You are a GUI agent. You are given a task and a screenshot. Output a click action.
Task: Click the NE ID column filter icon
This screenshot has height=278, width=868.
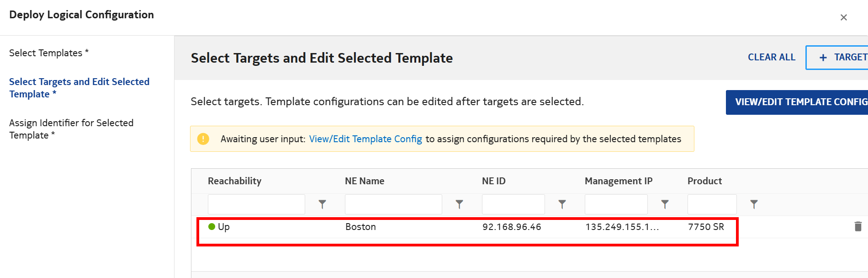tap(562, 204)
